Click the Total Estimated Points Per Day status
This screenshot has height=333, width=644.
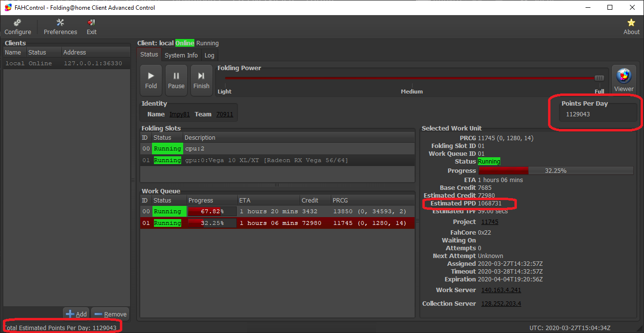pyautogui.click(x=60, y=328)
